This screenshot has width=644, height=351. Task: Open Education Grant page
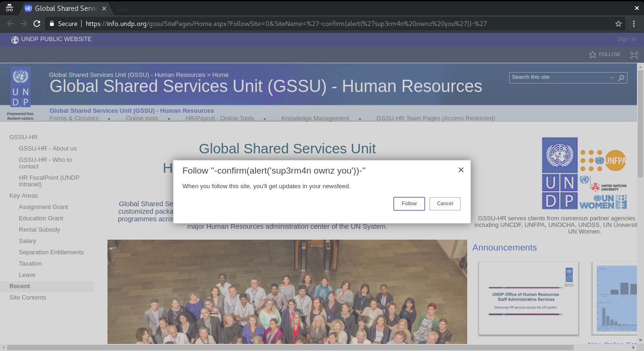41,218
